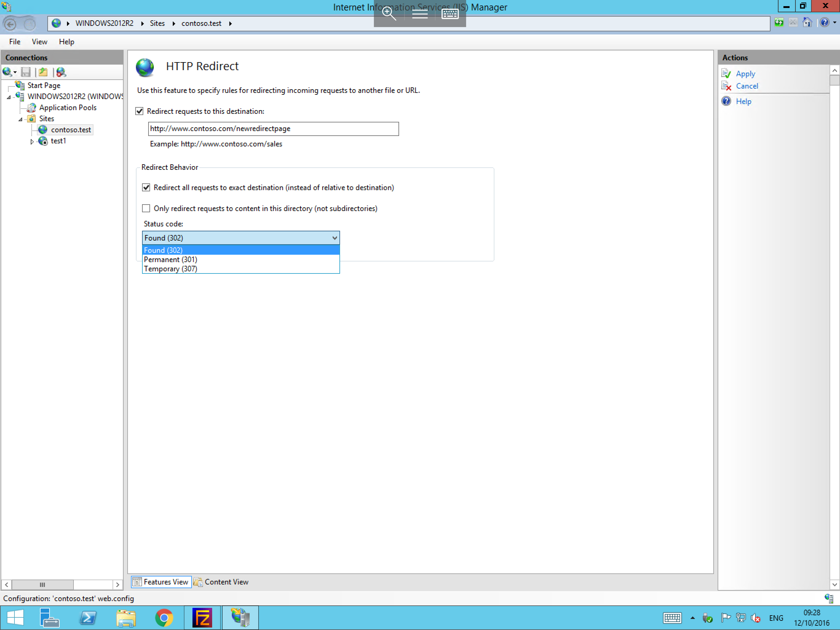Expand arrow after contoso.test in breadcrumb
Image resolution: width=840 pixels, height=630 pixels.
tap(231, 24)
